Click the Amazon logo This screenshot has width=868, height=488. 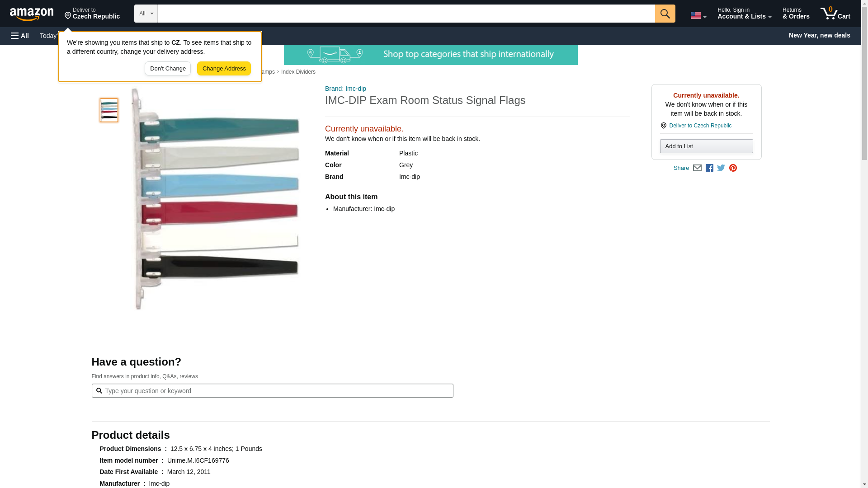[32, 14]
